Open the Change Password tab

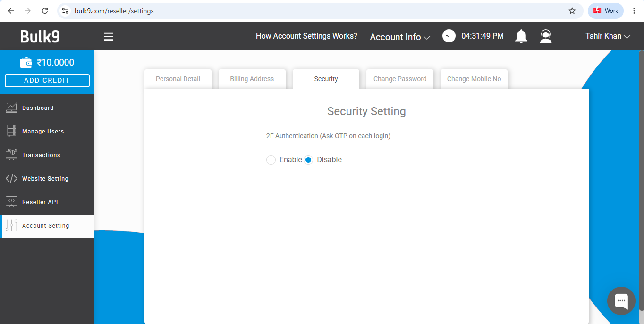pyautogui.click(x=400, y=79)
